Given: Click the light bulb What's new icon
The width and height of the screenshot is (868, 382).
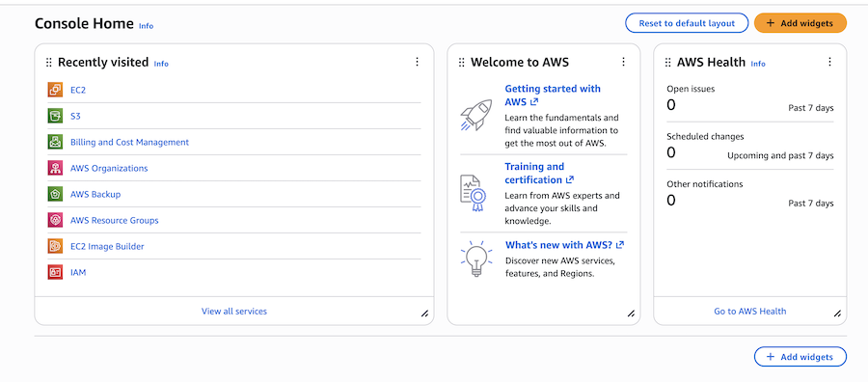Looking at the screenshot, I should (476, 259).
